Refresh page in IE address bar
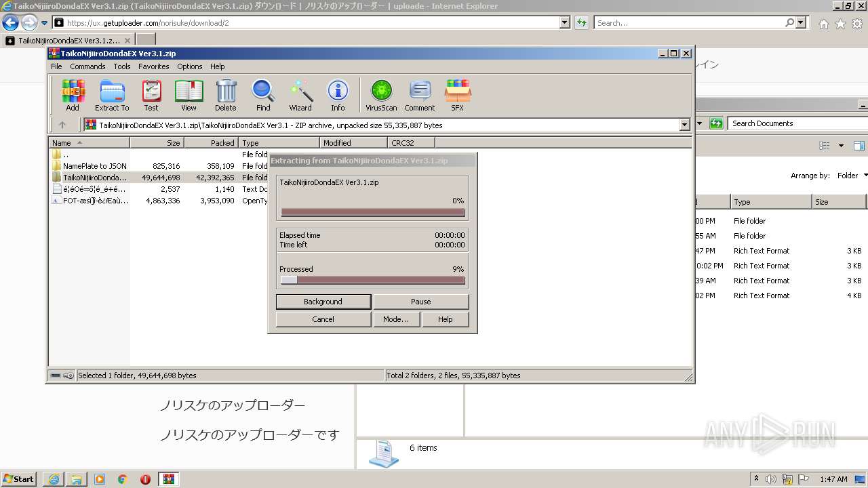 (x=581, y=23)
